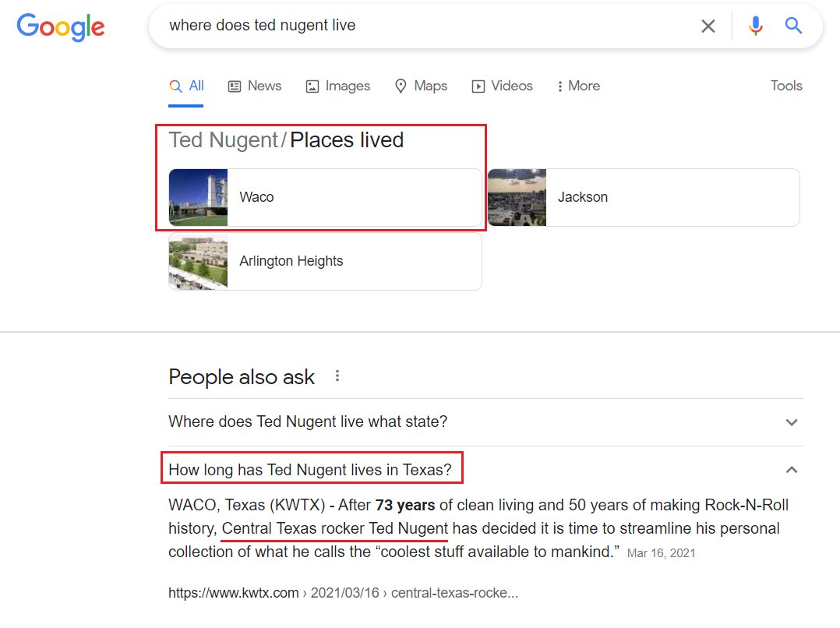
Task: Open the kwtx.com source link
Action: click(x=343, y=593)
